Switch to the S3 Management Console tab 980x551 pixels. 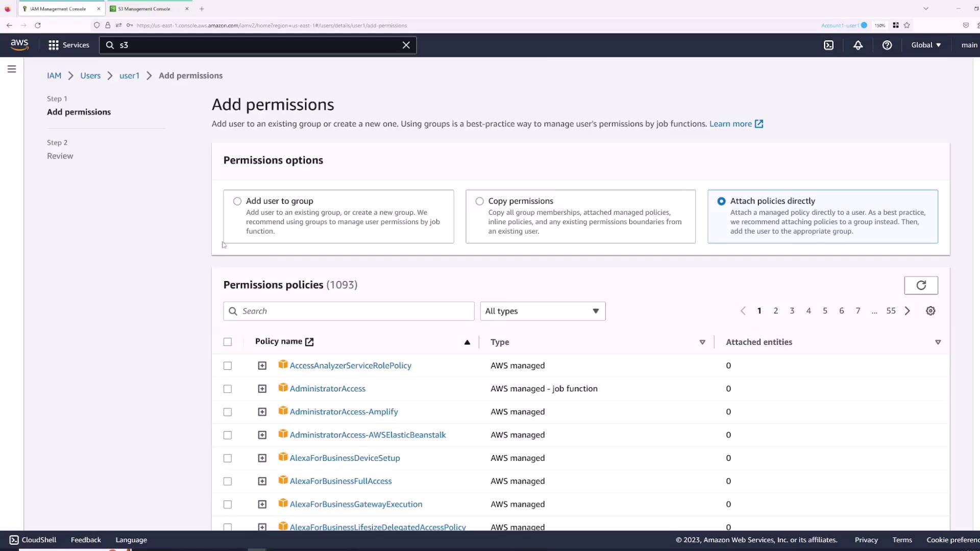point(144,9)
